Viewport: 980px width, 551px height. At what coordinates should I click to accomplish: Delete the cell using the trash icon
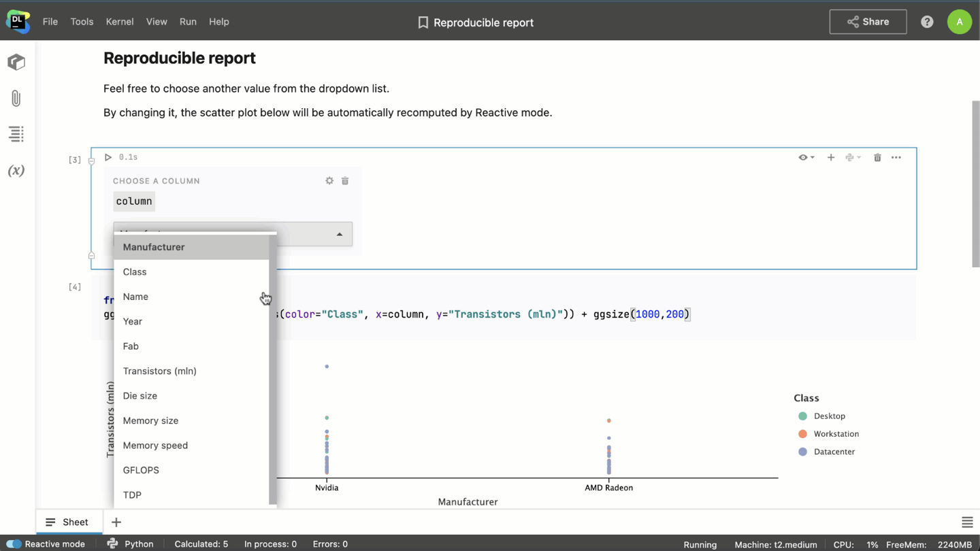point(877,157)
